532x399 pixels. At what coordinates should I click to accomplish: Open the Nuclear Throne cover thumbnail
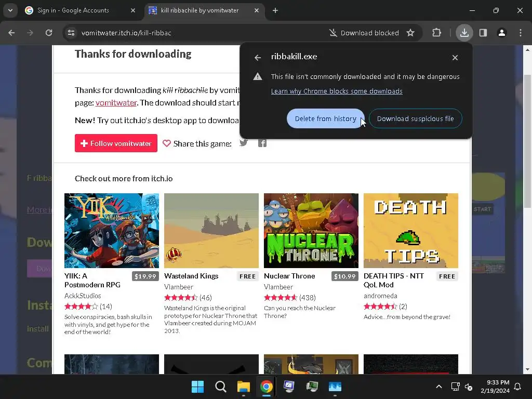pos(311,231)
